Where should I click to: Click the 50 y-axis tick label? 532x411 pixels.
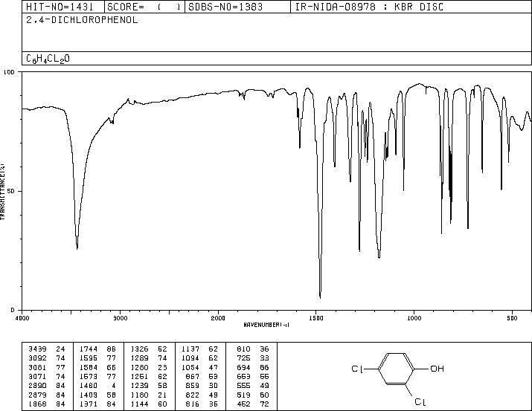[x=11, y=191]
